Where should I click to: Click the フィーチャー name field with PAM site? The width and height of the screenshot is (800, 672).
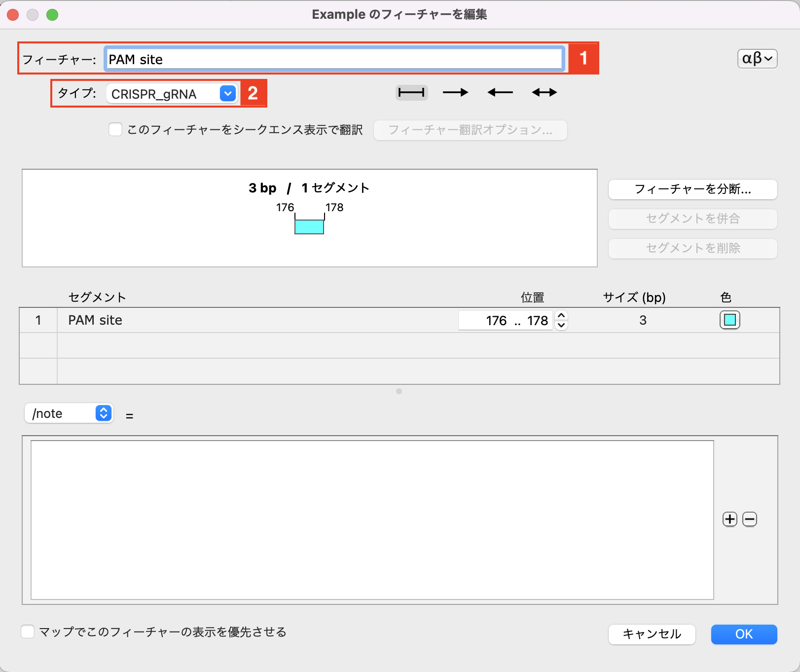pyautogui.click(x=333, y=59)
